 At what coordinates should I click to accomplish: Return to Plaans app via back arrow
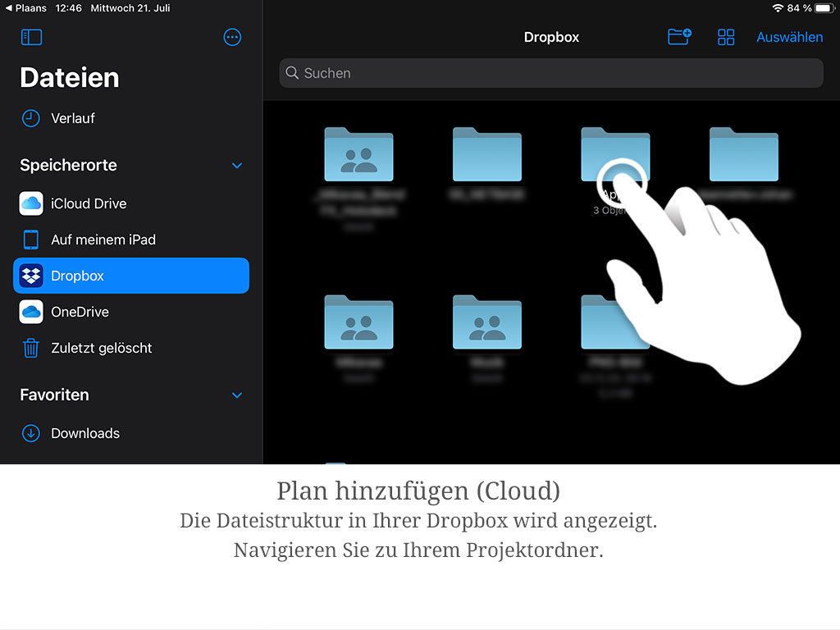[25, 8]
